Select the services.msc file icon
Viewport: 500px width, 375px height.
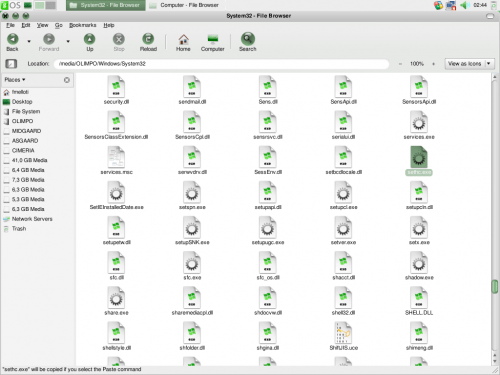[x=116, y=157]
